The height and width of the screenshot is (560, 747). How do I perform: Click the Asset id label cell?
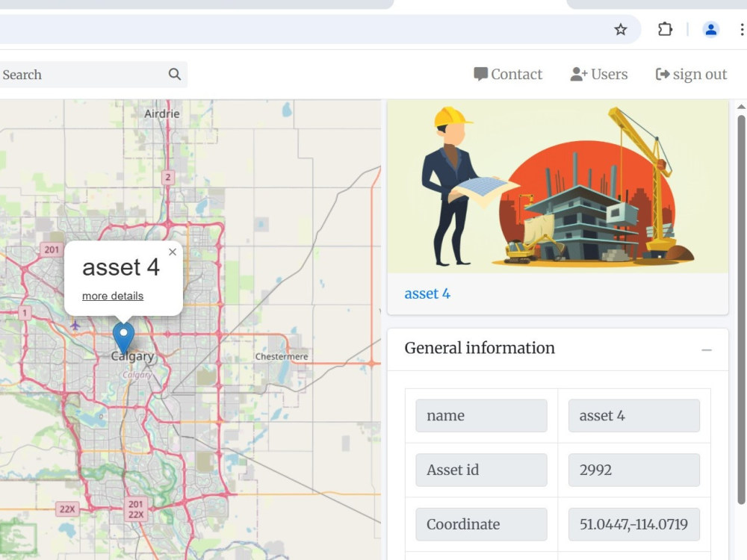(481, 470)
